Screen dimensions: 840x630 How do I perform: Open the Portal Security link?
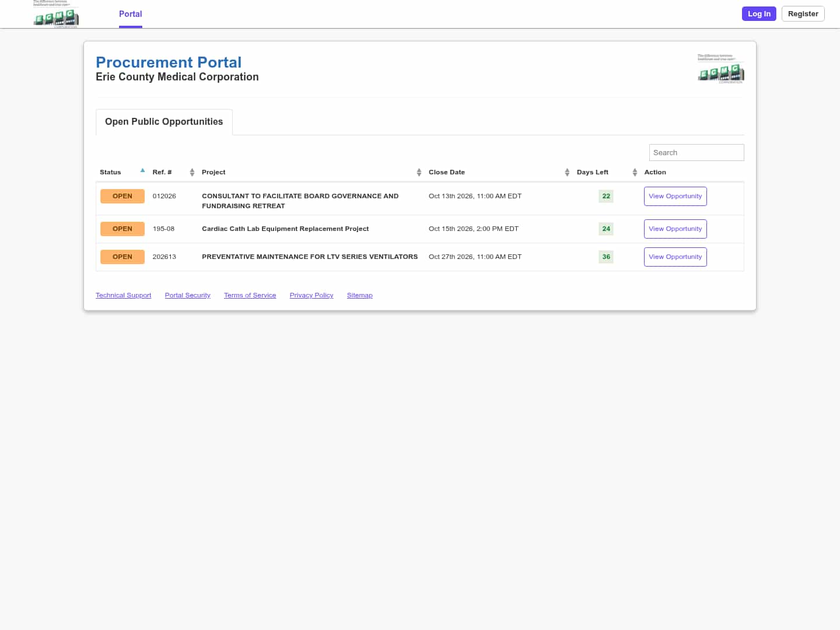point(187,295)
